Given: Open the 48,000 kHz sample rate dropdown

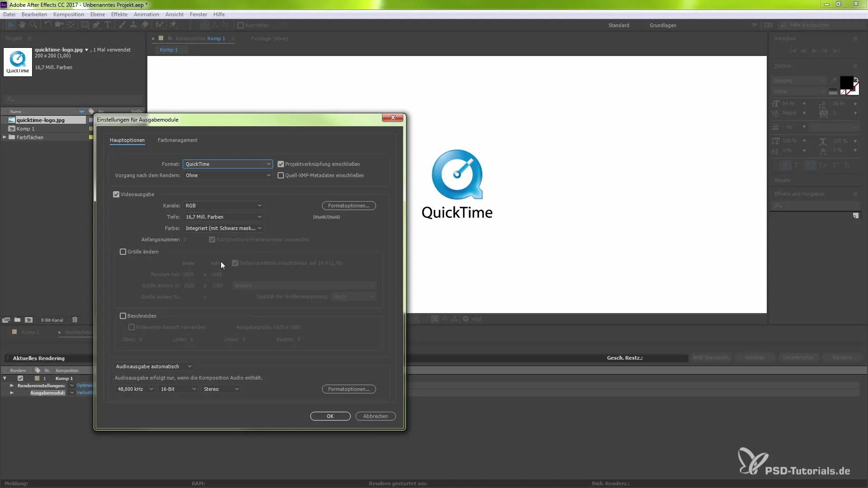Looking at the screenshot, I should click(x=135, y=389).
